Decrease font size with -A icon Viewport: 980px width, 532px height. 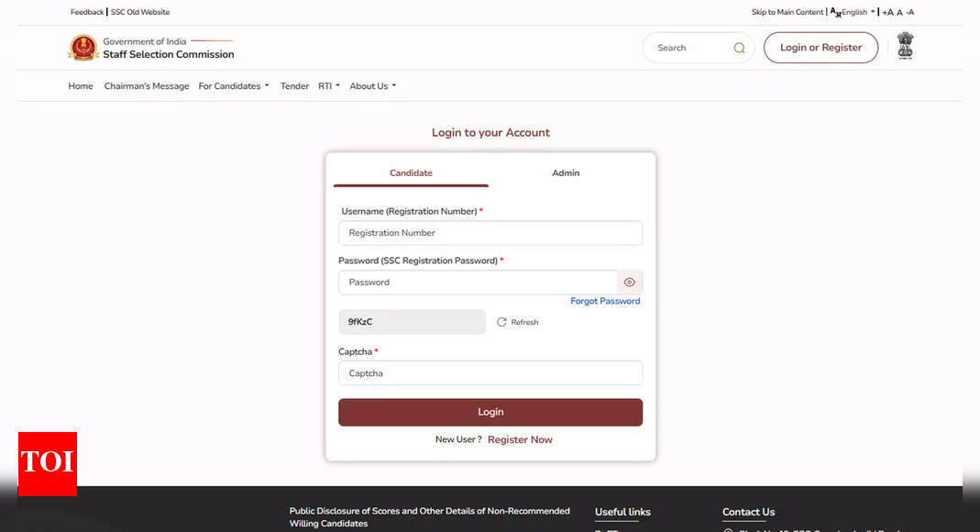(x=912, y=12)
